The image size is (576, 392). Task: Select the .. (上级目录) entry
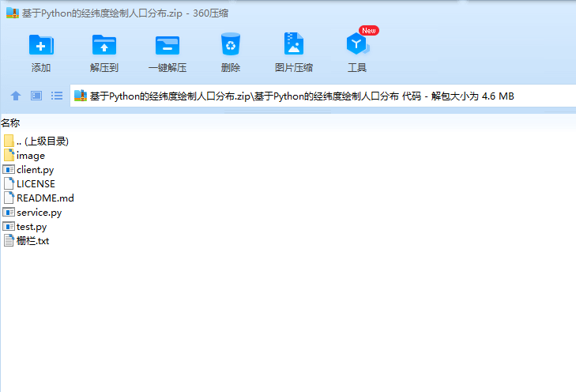coord(43,141)
